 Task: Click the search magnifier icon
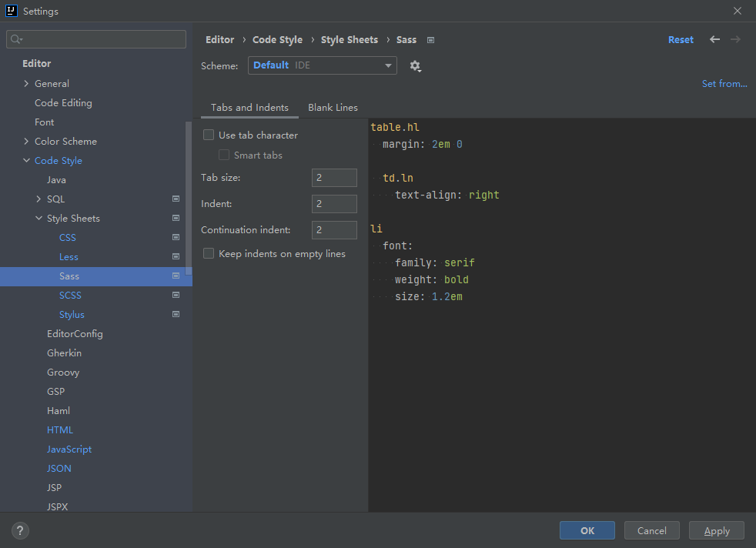[16, 39]
